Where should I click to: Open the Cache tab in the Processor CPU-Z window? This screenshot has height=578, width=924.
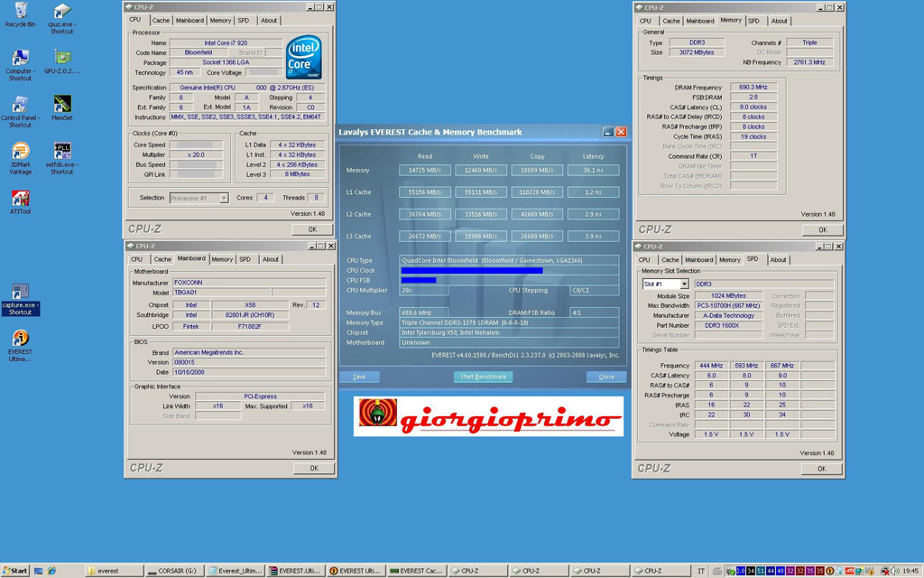click(161, 21)
